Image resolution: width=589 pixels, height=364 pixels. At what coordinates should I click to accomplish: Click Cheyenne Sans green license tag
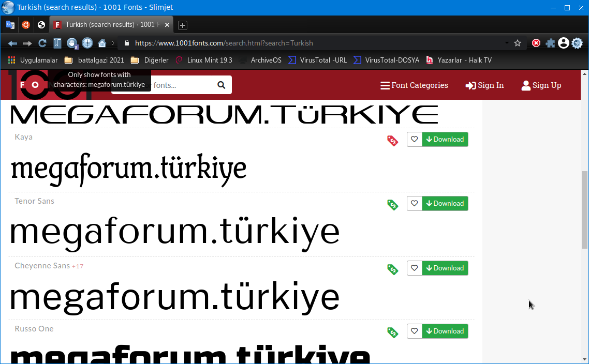click(x=392, y=269)
